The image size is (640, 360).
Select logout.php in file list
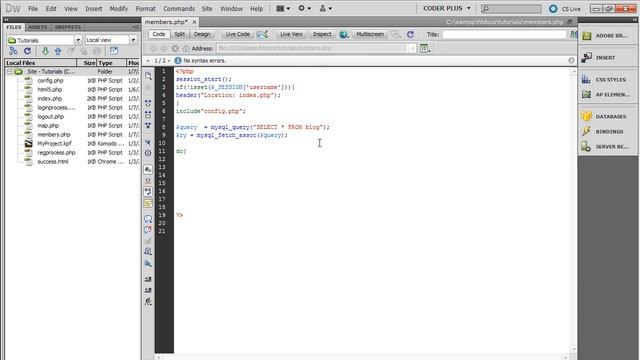click(51, 117)
